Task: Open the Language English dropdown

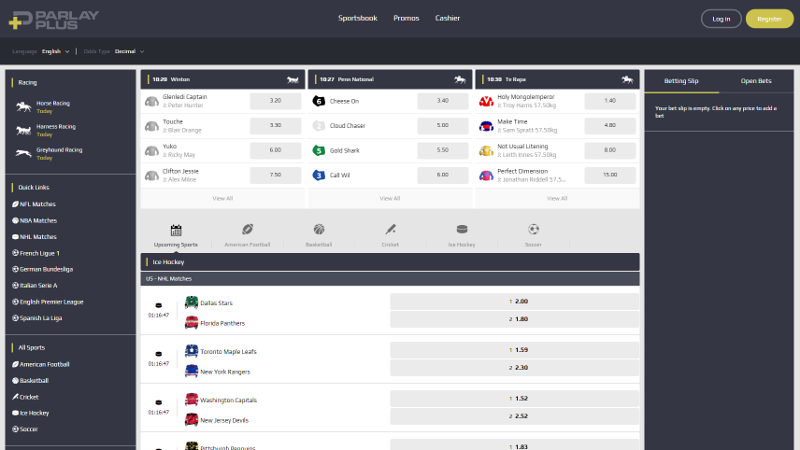Action: (56, 52)
